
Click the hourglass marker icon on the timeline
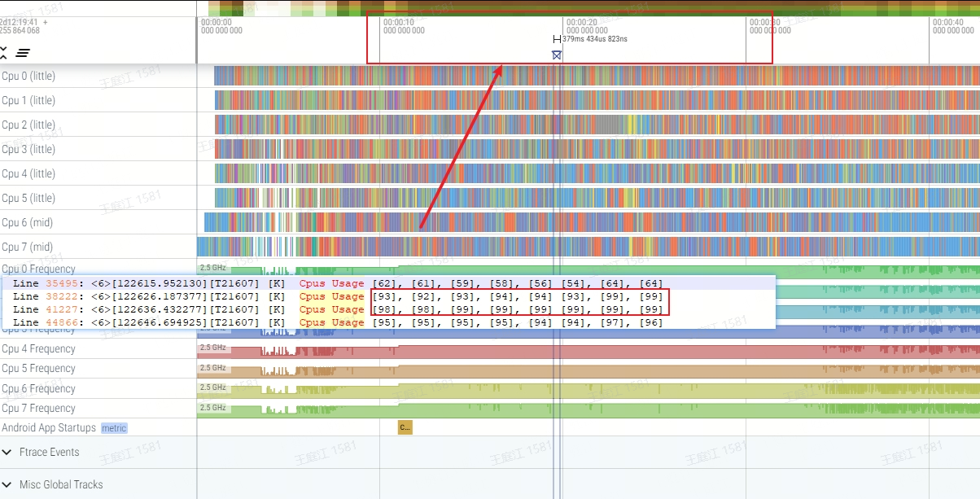pos(557,55)
